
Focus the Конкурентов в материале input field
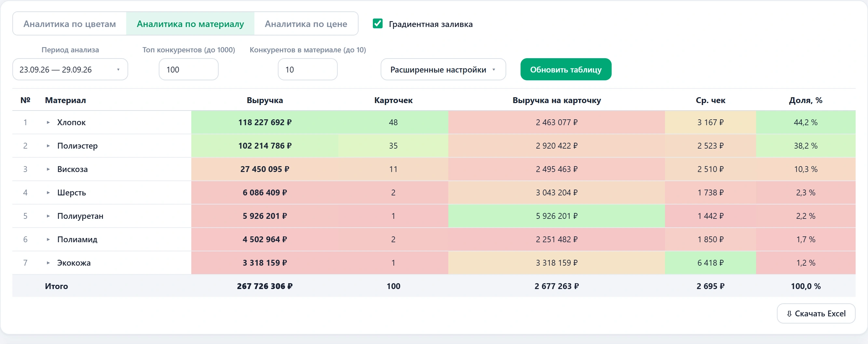(x=307, y=69)
